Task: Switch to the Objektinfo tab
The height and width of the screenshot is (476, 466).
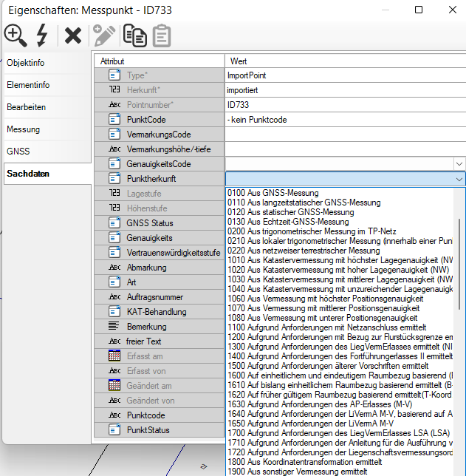Action: click(25, 63)
